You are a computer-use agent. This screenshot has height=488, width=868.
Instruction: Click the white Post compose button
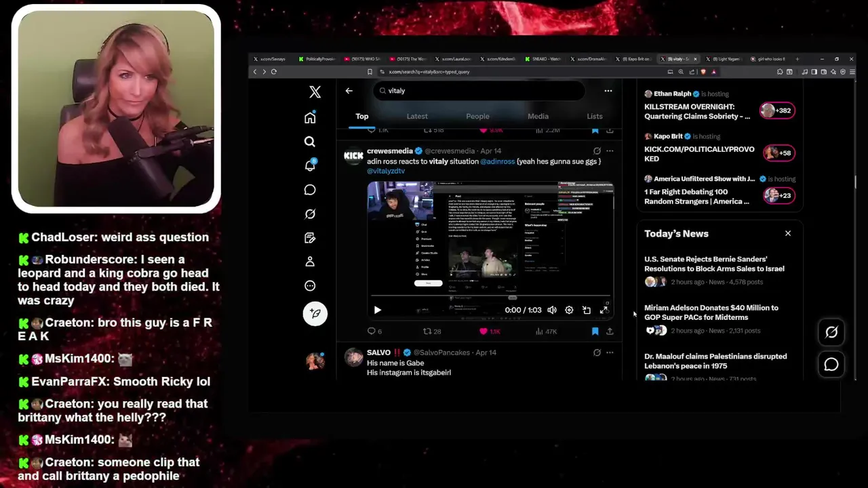tap(315, 313)
